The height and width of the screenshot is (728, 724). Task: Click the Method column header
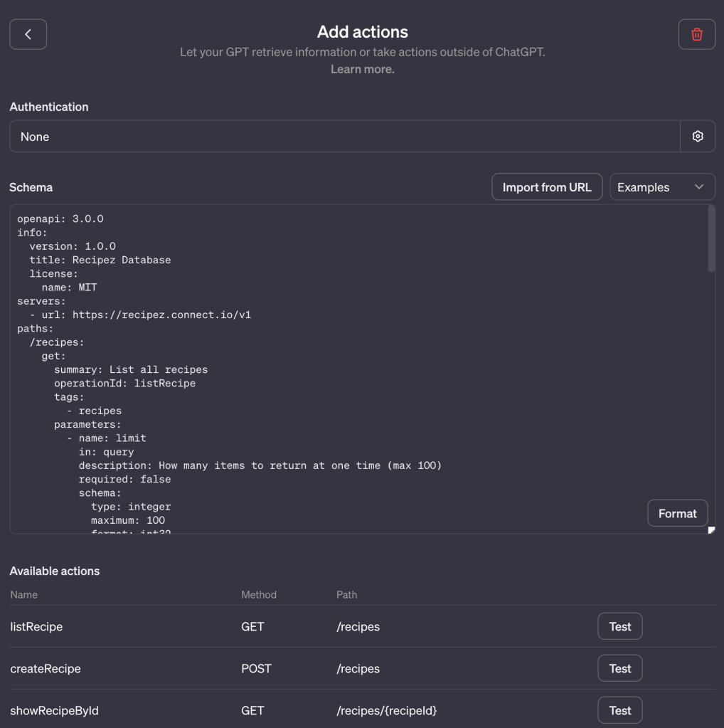point(259,594)
